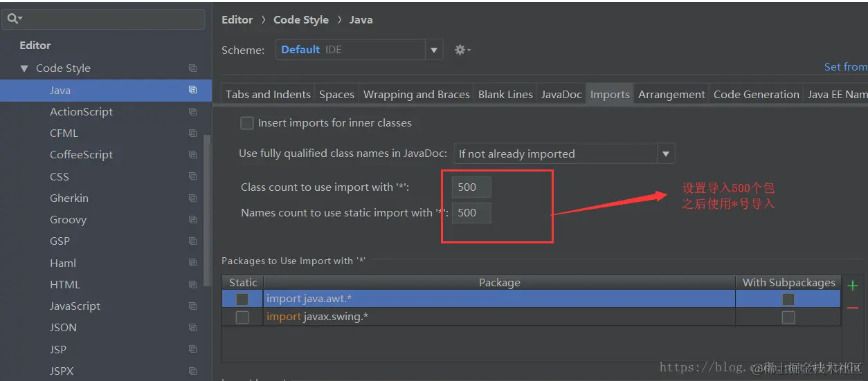Click the Set from link
Viewport: 868px width, 381px height.
[845, 67]
